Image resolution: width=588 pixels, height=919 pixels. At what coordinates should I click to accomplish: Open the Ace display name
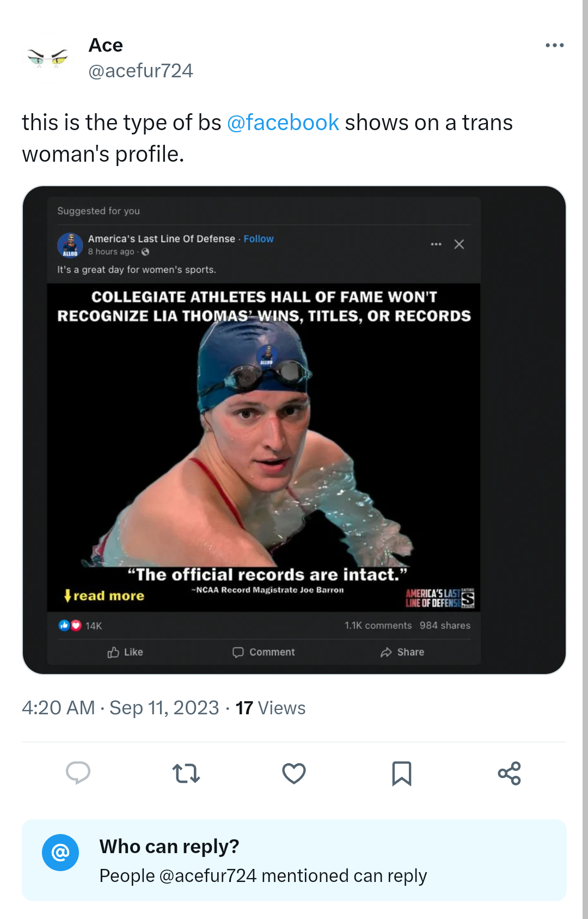(106, 45)
